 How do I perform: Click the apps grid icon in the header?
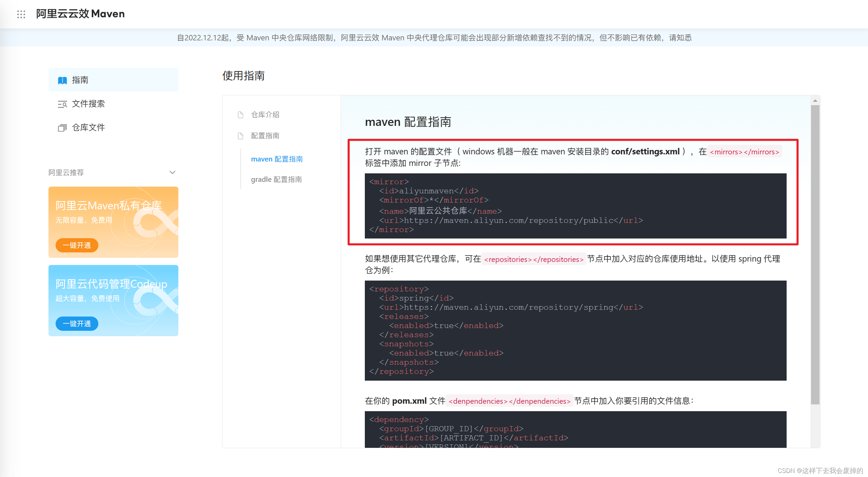pos(21,14)
